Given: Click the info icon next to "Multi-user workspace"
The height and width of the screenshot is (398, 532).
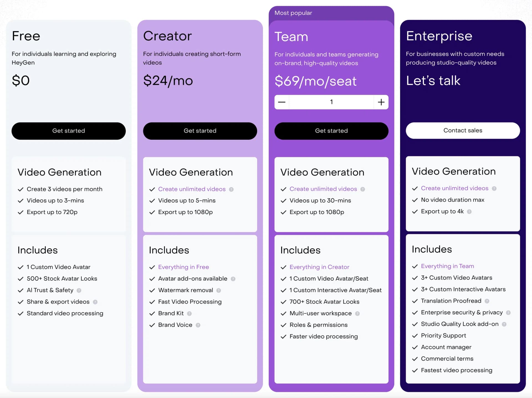Looking at the screenshot, I should click(x=357, y=313).
